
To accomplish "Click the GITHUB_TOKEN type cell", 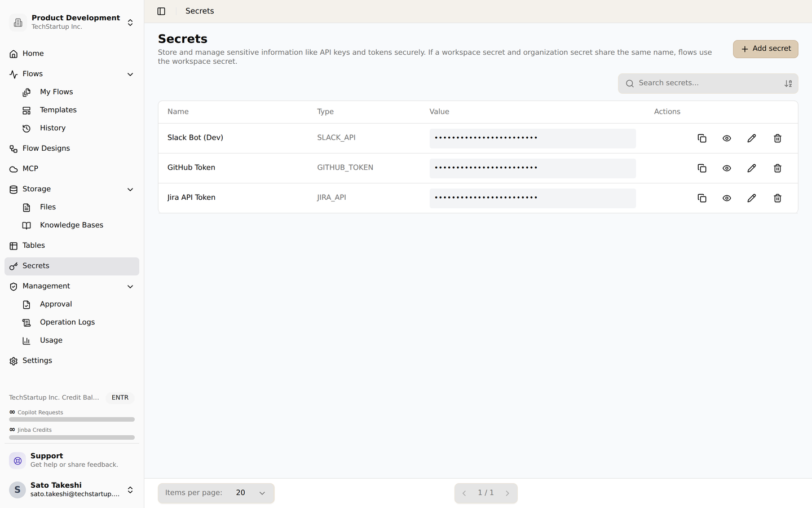I will [x=345, y=168].
